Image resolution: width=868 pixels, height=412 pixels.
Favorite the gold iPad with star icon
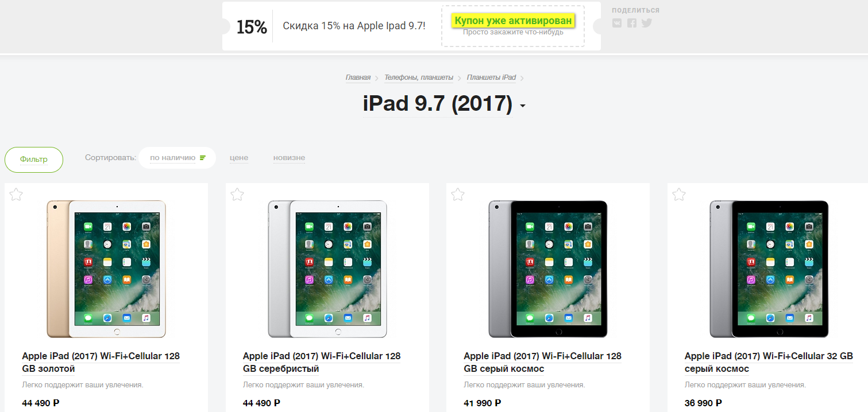(16, 195)
